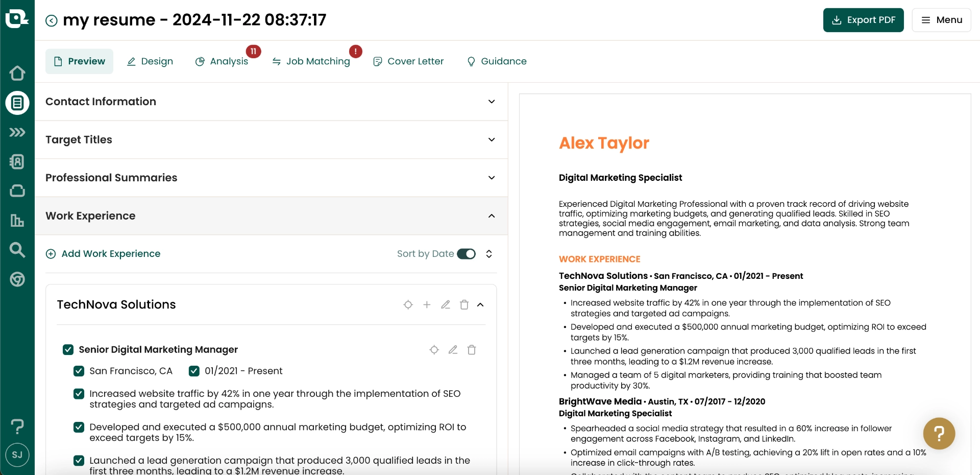Viewport: 980px width, 475px height.
Task: Click the Alex Taylor name in preview
Action: pos(604,143)
